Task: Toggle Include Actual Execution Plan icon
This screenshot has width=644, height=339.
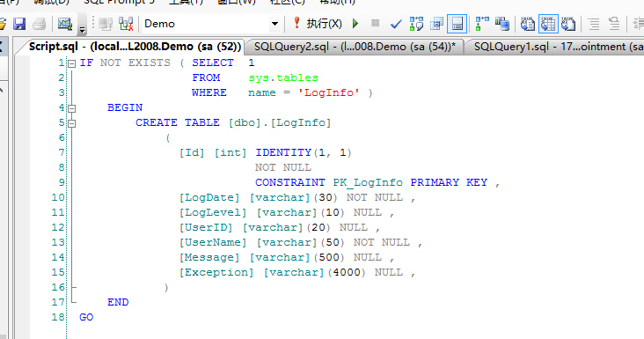Action: point(482,24)
